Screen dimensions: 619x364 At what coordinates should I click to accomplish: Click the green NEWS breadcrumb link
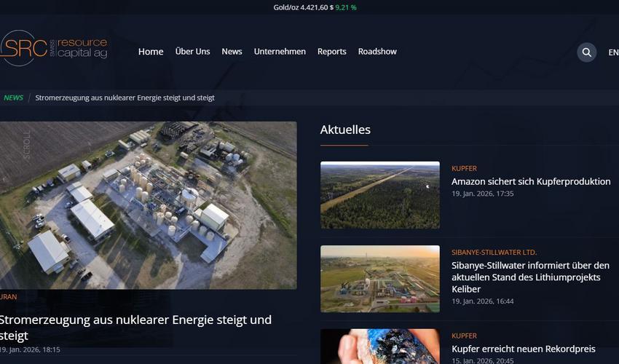click(x=13, y=98)
